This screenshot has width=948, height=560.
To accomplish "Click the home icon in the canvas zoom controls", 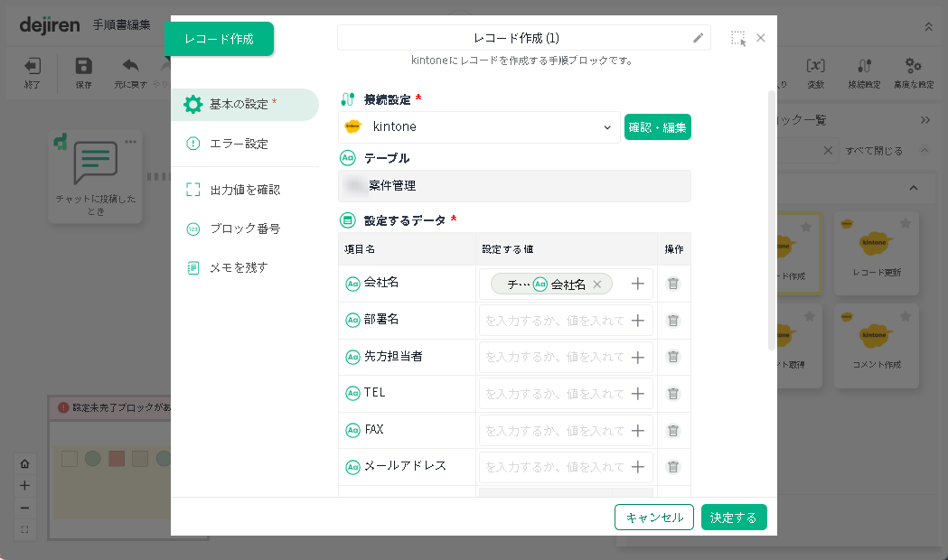I will pos(24,464).
